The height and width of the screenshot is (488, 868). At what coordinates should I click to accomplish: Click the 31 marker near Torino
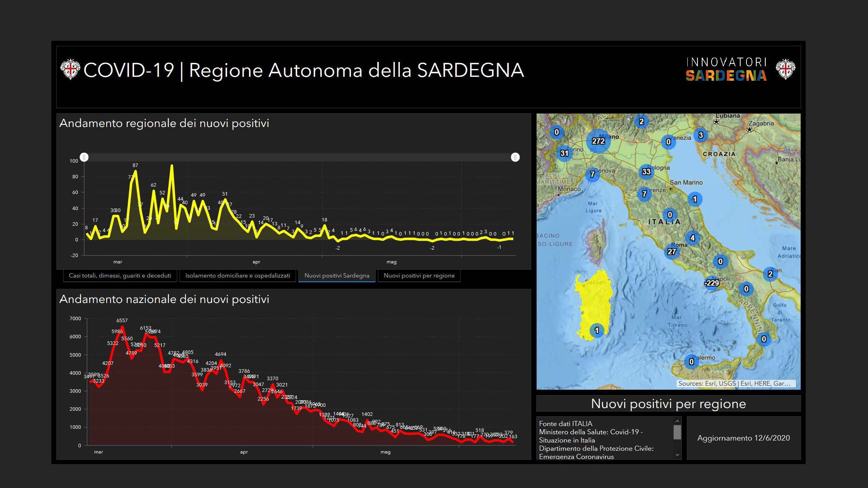point(564,153)
